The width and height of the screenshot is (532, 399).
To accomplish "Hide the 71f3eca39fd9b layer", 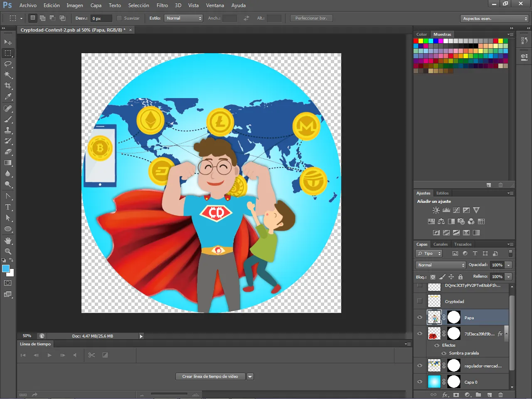I will (x=420, y=333).
